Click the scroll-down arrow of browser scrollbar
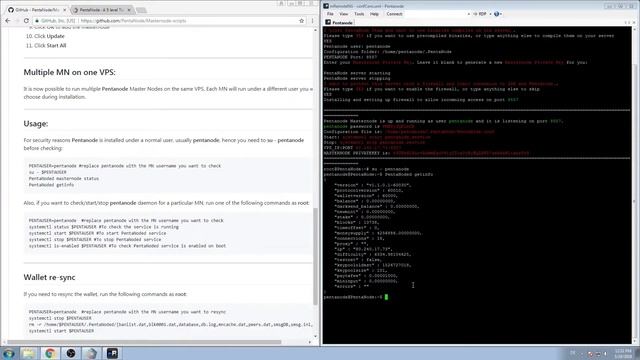 [x=316, y=337]
